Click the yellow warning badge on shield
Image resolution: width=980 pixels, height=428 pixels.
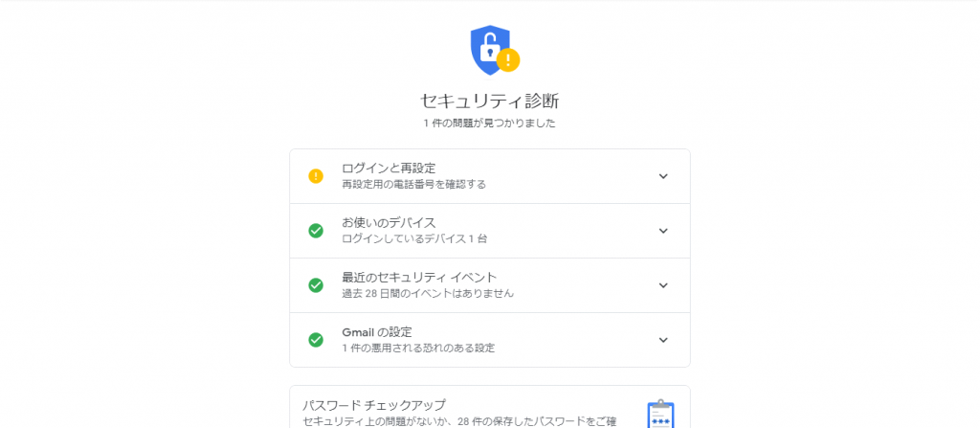[x=508, y=60]
